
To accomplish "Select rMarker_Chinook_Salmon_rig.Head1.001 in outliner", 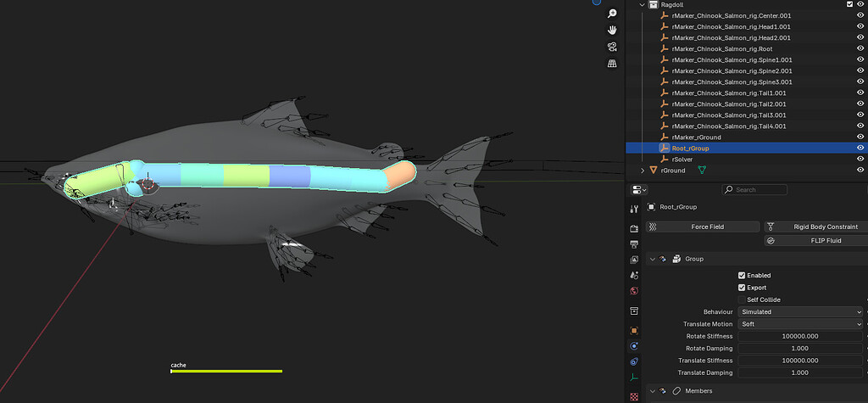I will (x=731, y=27).
